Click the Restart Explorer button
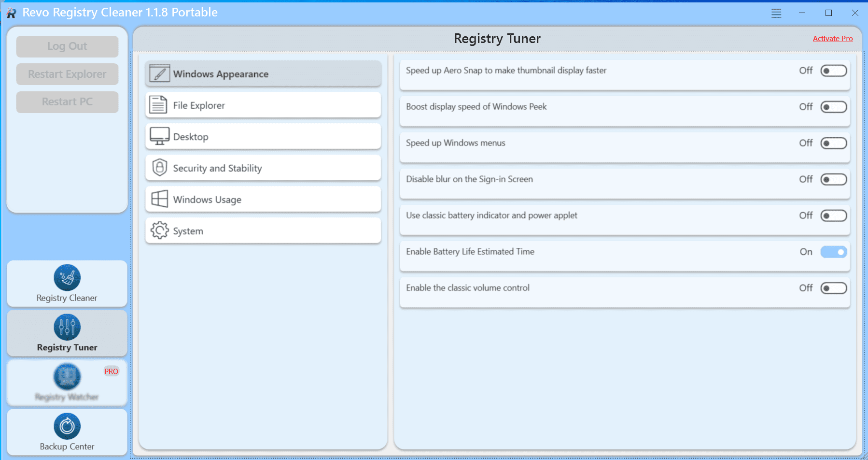 (67, 74)
